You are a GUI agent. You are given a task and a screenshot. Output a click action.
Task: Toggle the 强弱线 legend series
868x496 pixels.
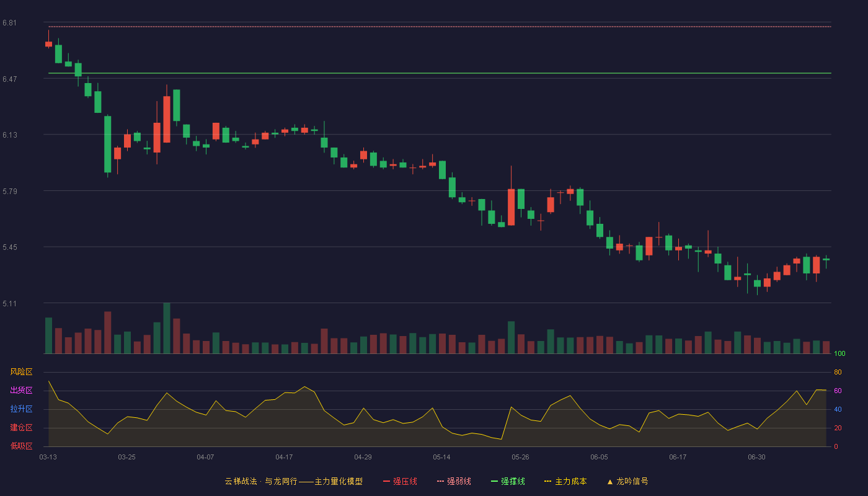[454, 481]
